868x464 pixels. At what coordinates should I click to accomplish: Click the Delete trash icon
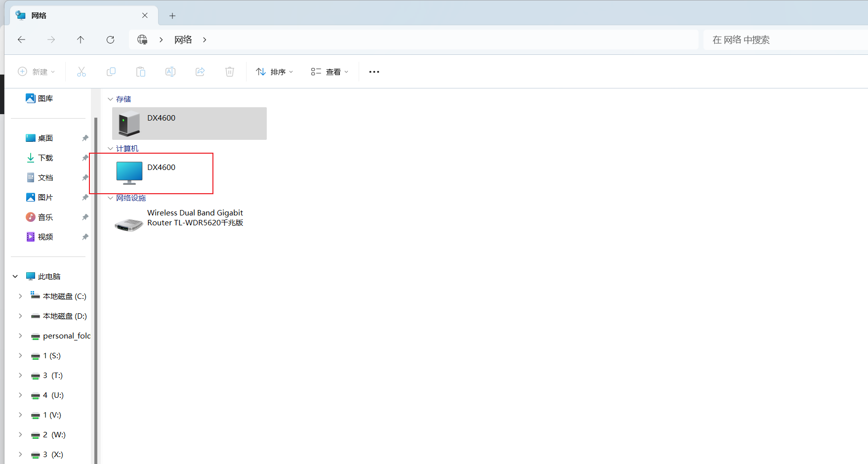230,72
